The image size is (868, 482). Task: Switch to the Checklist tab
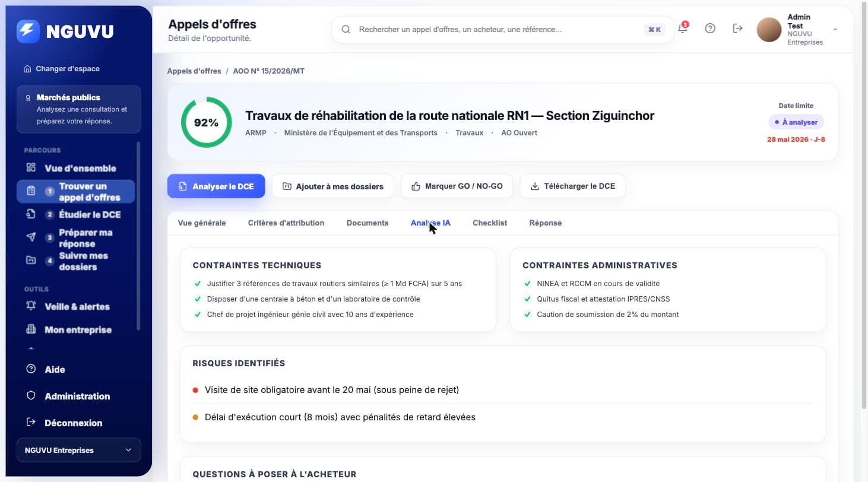(x=490, y=223)
